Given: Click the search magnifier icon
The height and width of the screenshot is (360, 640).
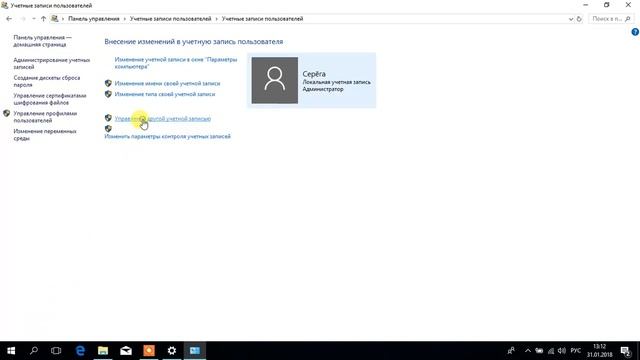Looking at the screenshot, I should tap(628, 19).
